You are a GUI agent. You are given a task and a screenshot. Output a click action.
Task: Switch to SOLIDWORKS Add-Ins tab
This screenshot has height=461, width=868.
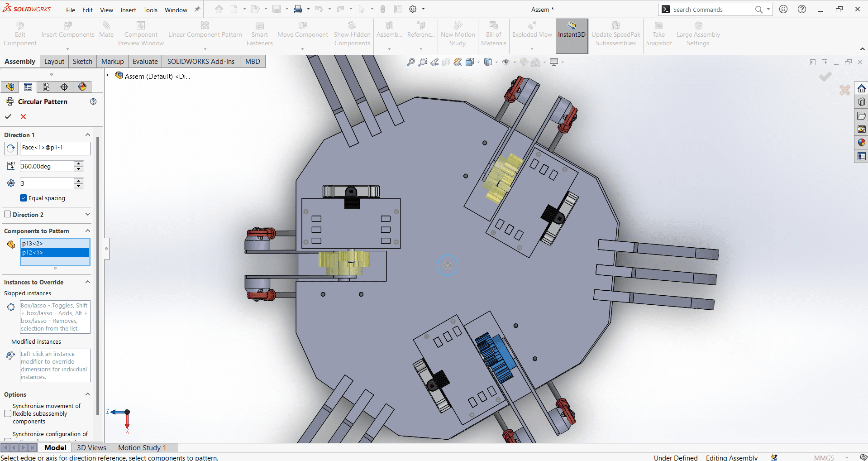(x=201, y=62)
